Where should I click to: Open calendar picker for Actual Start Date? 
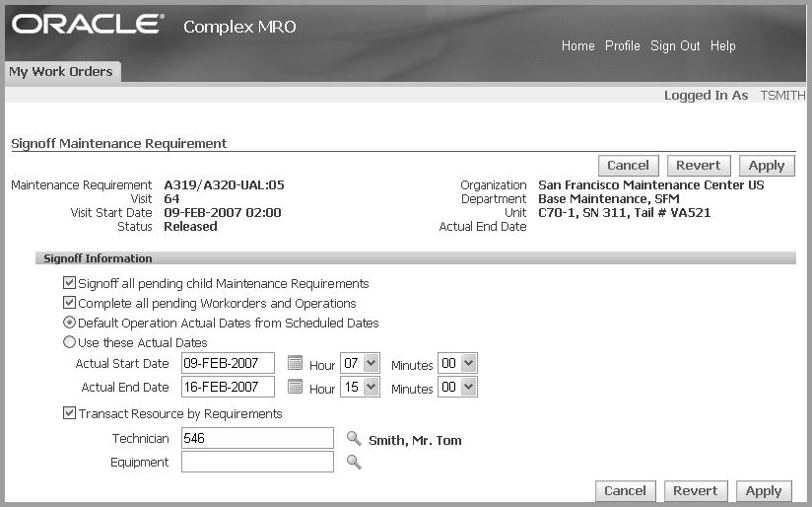(295, 363)
